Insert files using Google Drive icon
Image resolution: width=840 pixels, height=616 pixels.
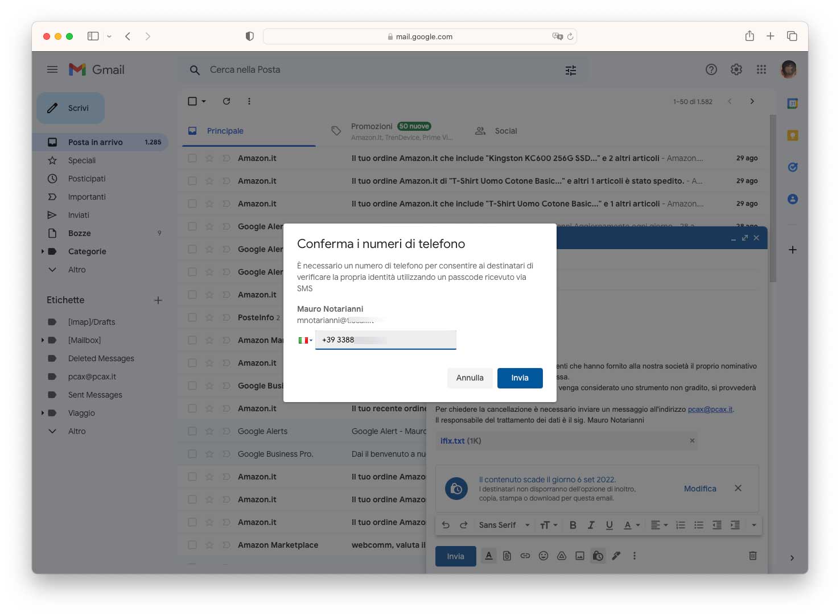pyautogui.click(x=562, y=556)
